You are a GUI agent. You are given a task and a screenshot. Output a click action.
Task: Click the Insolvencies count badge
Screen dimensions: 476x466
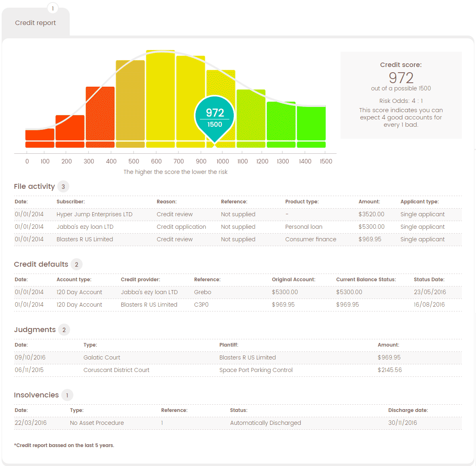(67, 395)
